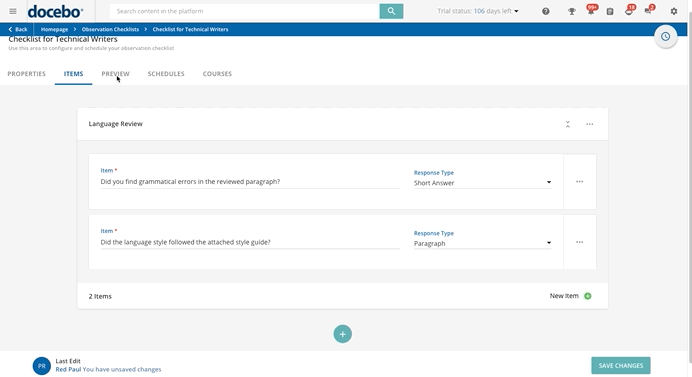This screenshot has width=692, height=377.
Task: Open the notifications bell with 99+ badge
Action: 590,11
